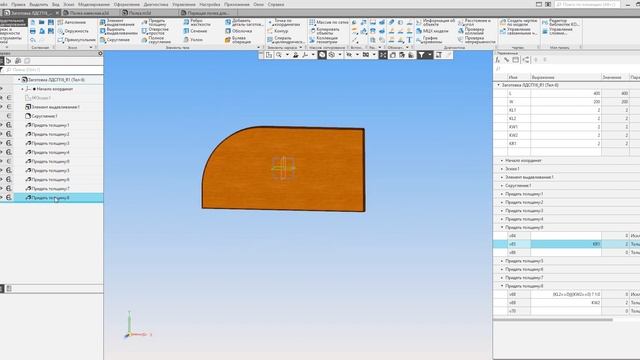The image size is (640, 360).
Task: Expand Придать толщину:1 in variables panel
Action: [502, 194]
